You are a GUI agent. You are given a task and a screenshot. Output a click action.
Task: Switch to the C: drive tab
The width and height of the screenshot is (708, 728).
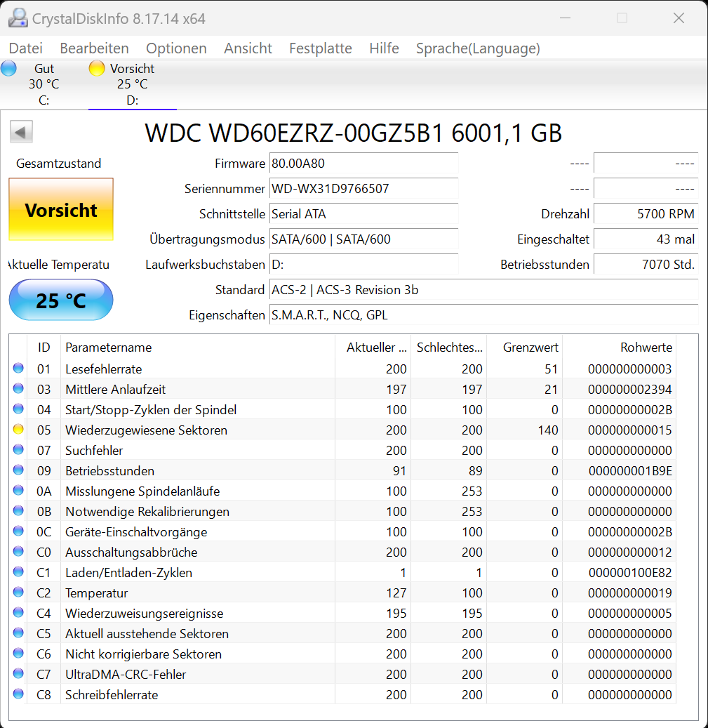(x=44, y=84)
